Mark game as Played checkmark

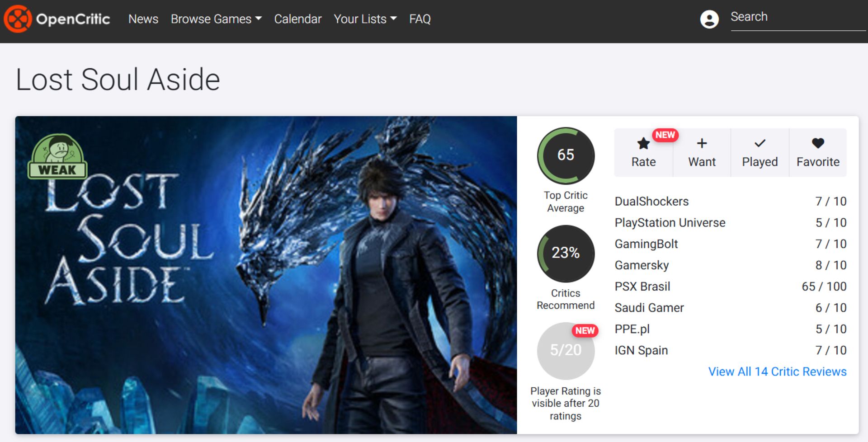760,144
